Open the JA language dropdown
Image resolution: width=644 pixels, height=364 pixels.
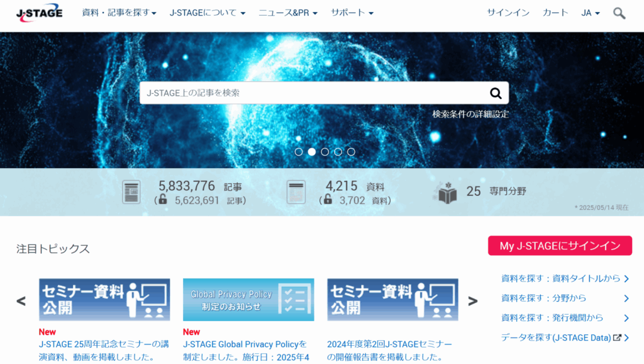pos(590,13)
